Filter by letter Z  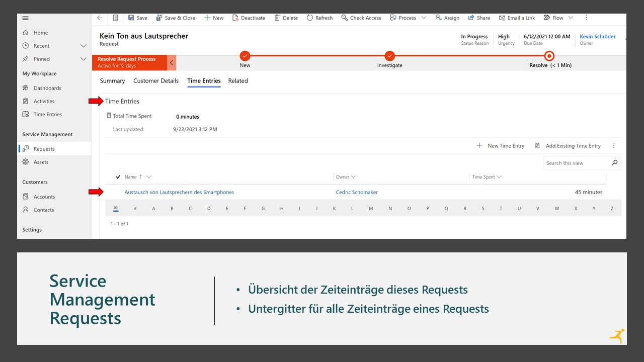pyautogui.click(x=612, y=209)
